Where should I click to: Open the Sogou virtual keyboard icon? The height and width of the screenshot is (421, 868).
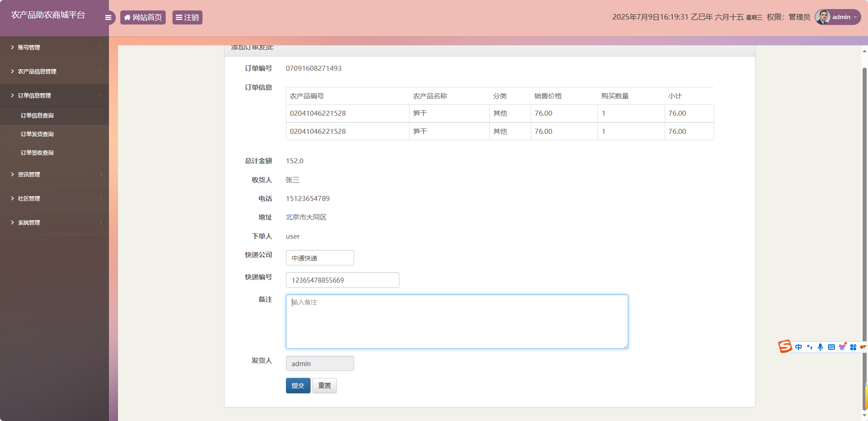pyautogui.click(x=831, y=347)
